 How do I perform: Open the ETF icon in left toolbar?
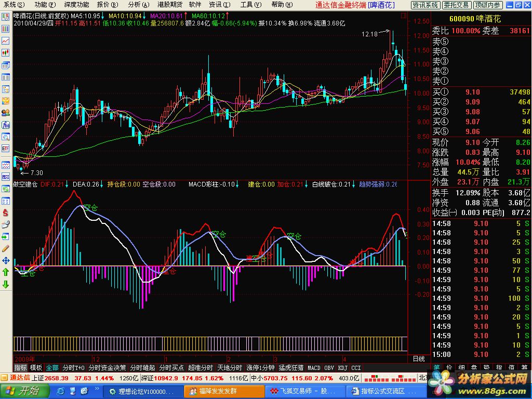[5, 149]
